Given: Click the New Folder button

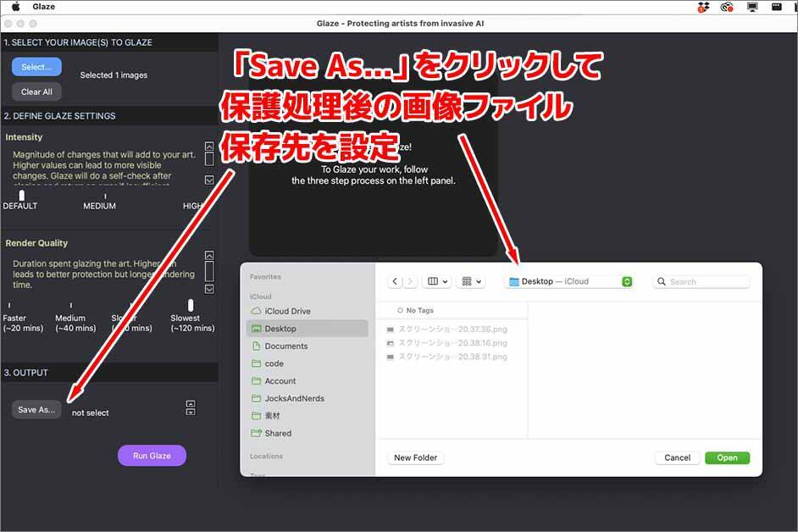Looking at the screenshot, I should [415, 457].
